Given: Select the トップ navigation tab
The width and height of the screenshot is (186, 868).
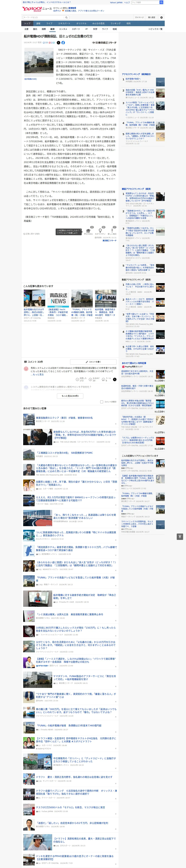Looking at the screenshot, I should [27, 24].
